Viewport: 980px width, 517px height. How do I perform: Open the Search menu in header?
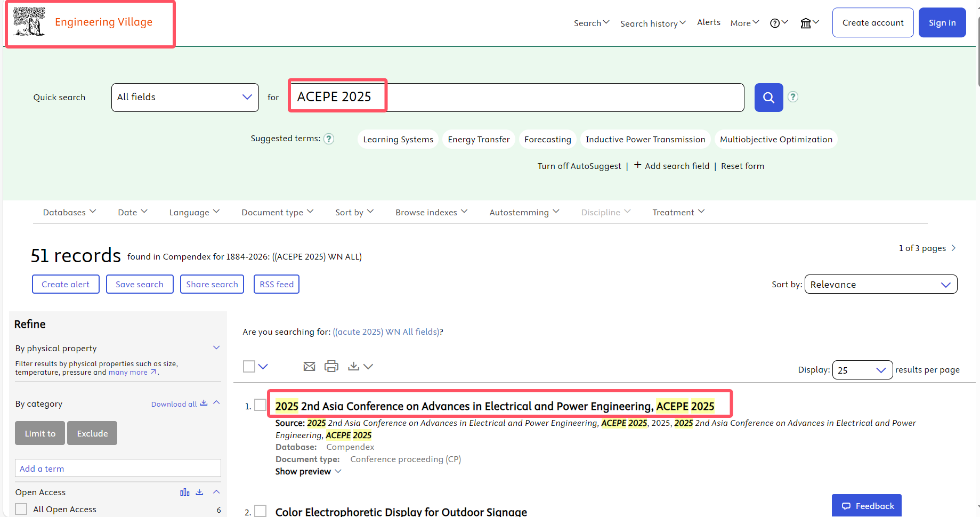(592, 23)
